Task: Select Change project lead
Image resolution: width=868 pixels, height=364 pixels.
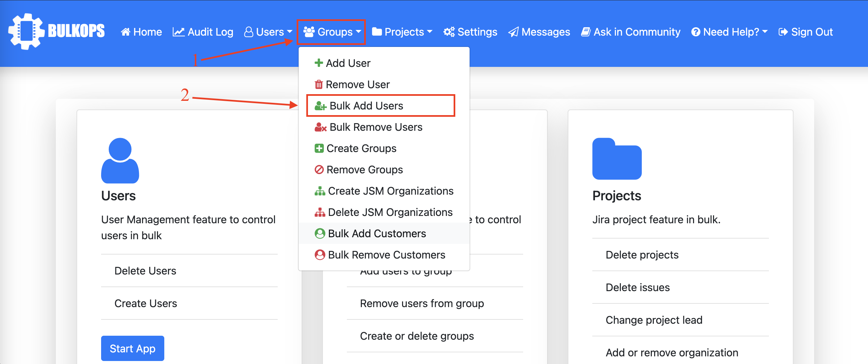Action: click(x=654, y=319)
